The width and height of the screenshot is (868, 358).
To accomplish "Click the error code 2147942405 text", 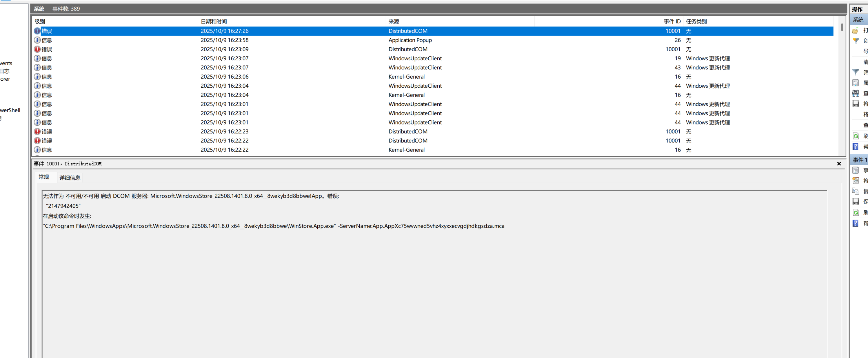I will point(63,206).
